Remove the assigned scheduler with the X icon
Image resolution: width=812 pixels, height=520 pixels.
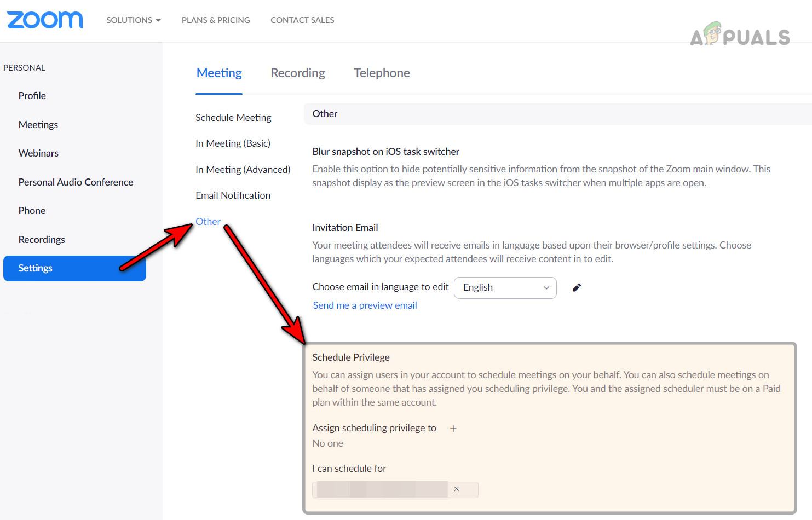click(457, 489)
